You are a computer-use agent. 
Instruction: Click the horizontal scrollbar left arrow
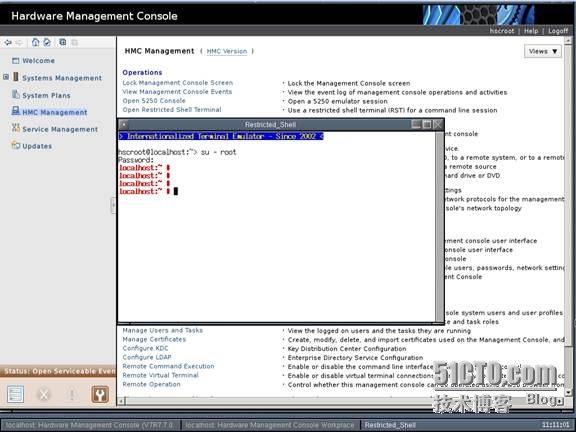pos(122,401)
